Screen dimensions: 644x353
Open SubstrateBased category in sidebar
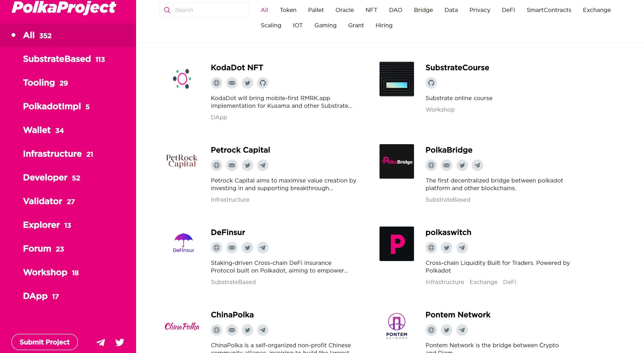(64, 59)
